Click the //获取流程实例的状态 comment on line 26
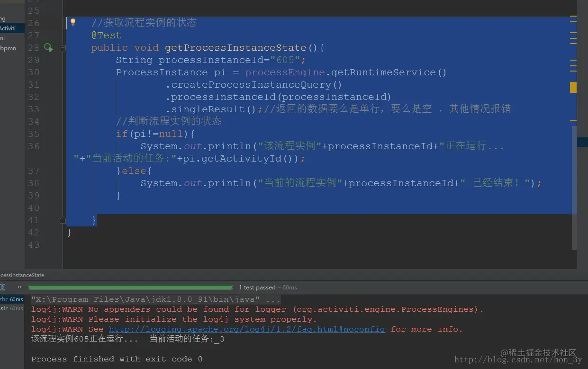Viewport: 588px width, 369px height. pos(144,23)
